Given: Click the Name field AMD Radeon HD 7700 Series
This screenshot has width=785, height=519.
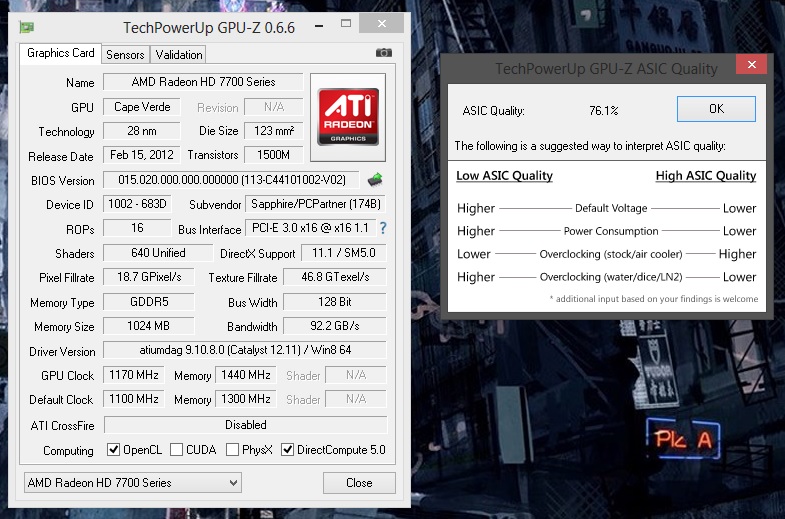Looking at the screenshot, I should tap(203, 82).
